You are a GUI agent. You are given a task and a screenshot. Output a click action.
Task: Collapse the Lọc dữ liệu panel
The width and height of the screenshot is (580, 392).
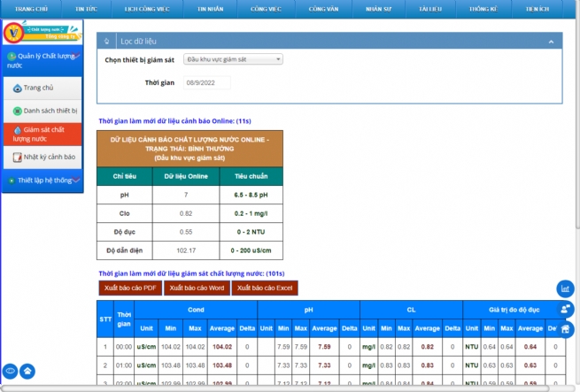[553, 42]
